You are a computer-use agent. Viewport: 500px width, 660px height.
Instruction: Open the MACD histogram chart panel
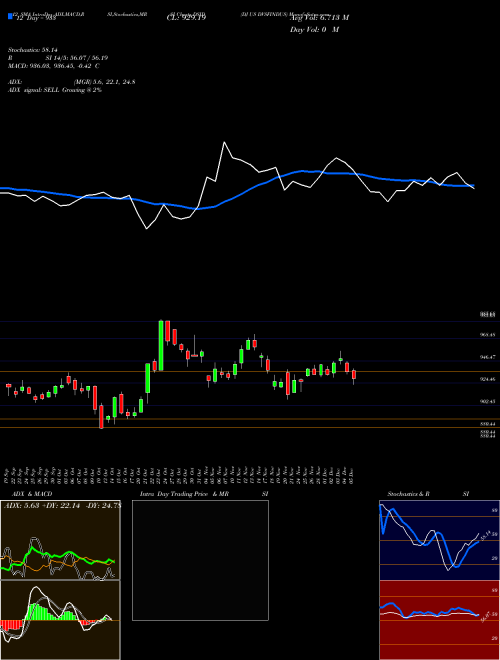point(60,620)
